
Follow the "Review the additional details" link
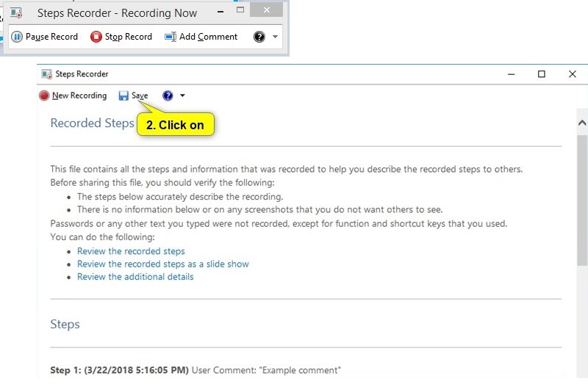click(x=135, y=277)
